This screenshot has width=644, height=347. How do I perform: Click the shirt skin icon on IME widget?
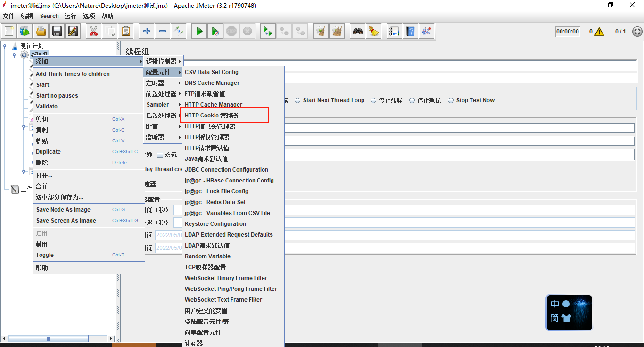[566, 318]
